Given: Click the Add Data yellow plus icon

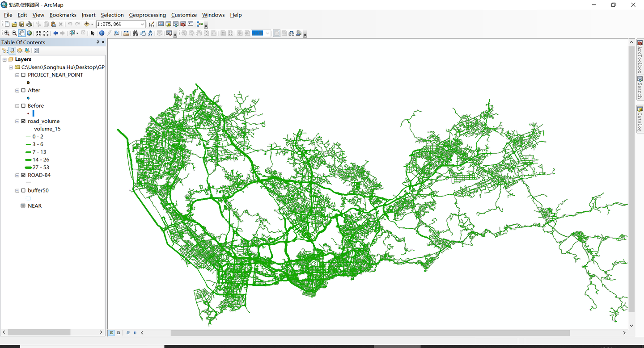Looking at the screenshot, I should pos(87,24).
